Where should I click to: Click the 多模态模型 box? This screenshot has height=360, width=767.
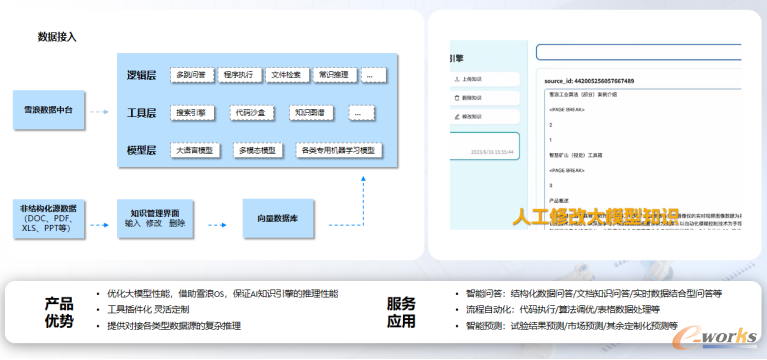coord(258,151)
